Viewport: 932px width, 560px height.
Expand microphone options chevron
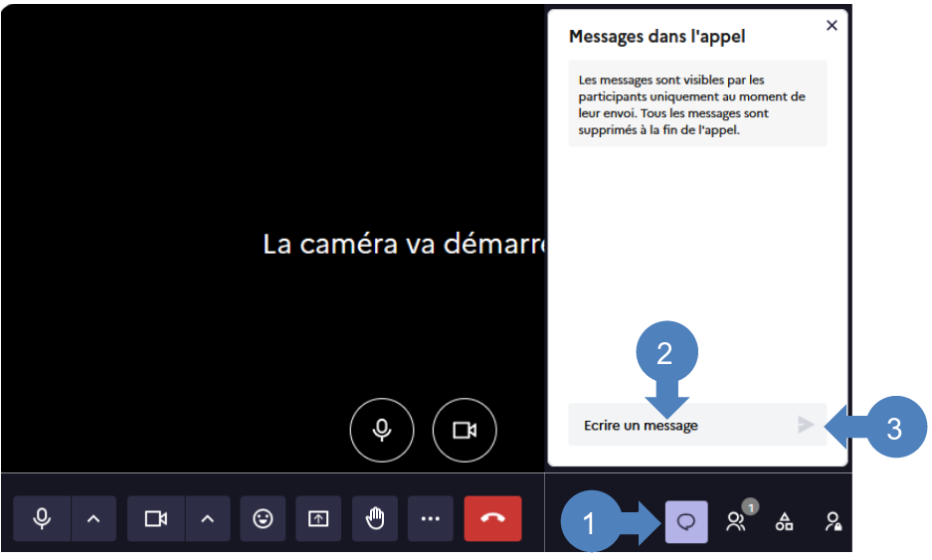(x=93, y=519)
